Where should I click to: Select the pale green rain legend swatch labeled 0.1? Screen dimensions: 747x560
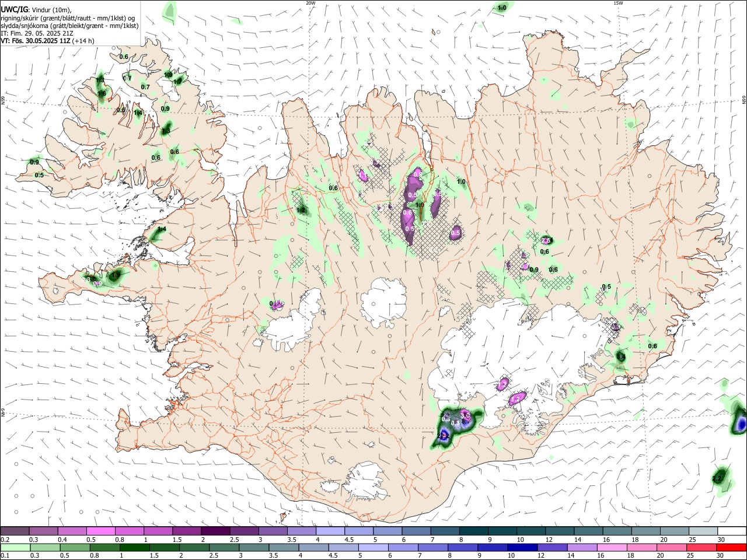[15, 547]
